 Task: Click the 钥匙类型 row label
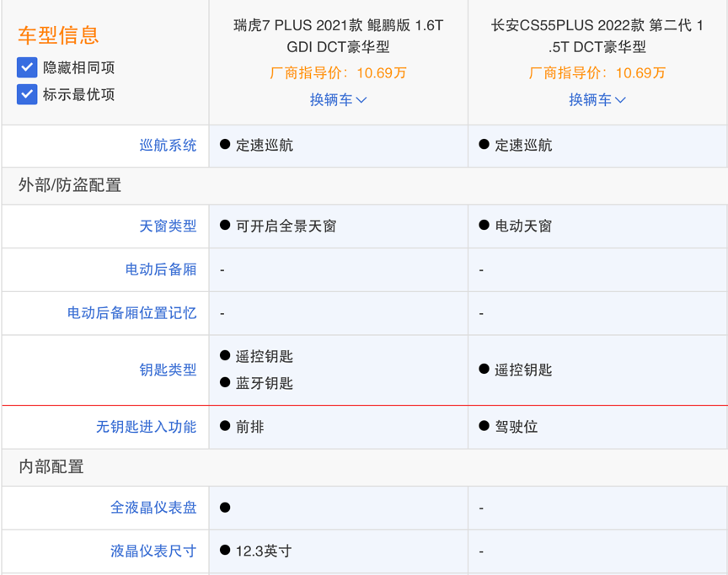[x=168, y=370]
